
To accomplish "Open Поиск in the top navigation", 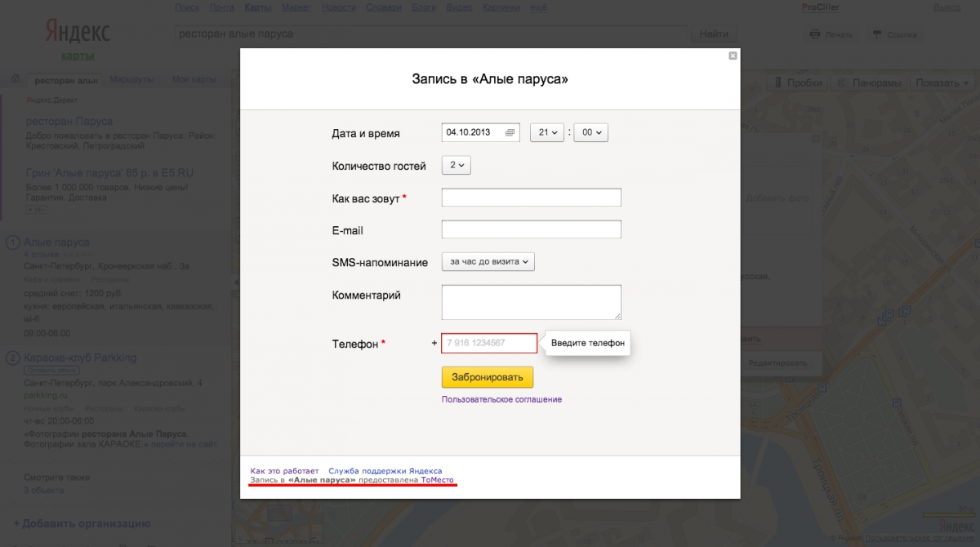I will pyautogui.click(x=187, y=7).
